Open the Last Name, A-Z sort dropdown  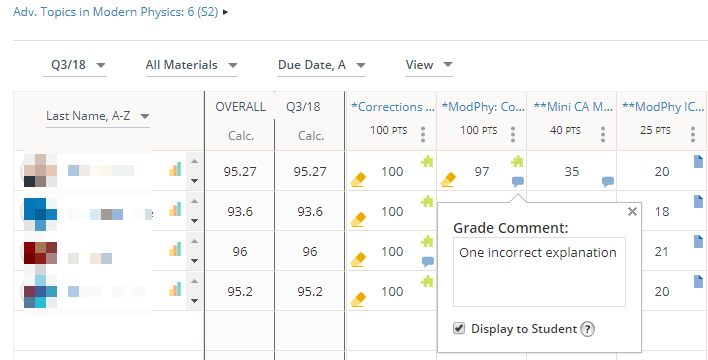pyautogui.click(x=98, y=117)
